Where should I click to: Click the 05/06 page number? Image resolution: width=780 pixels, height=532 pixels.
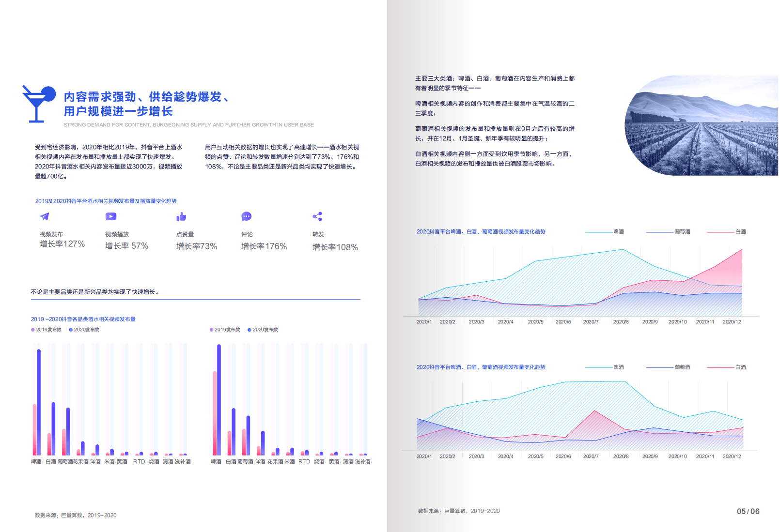(x=748, y=511)
